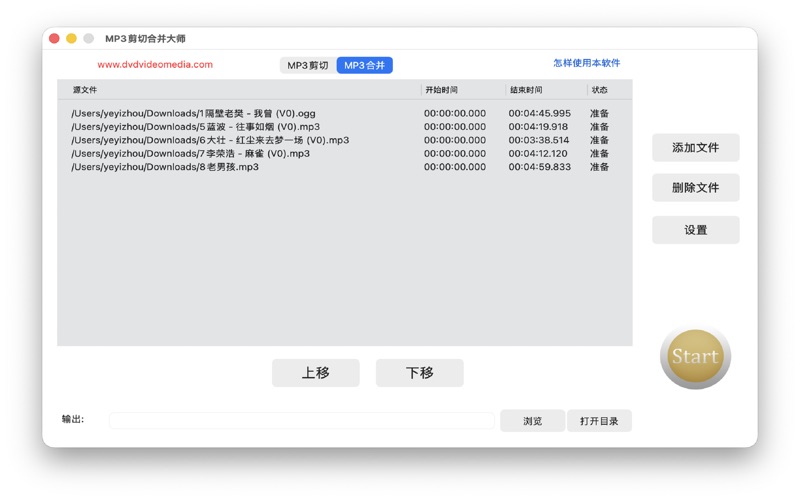Select the 蓝波 - 往事如烟 mp3 row
The image size is (800, 500).
[195, 127]
